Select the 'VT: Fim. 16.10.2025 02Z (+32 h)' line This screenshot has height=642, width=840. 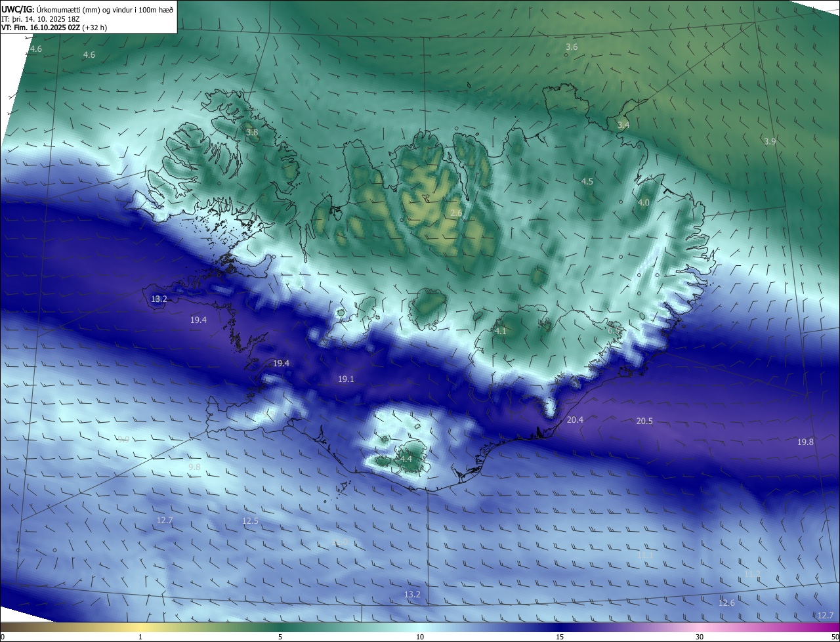coord(54,28)
